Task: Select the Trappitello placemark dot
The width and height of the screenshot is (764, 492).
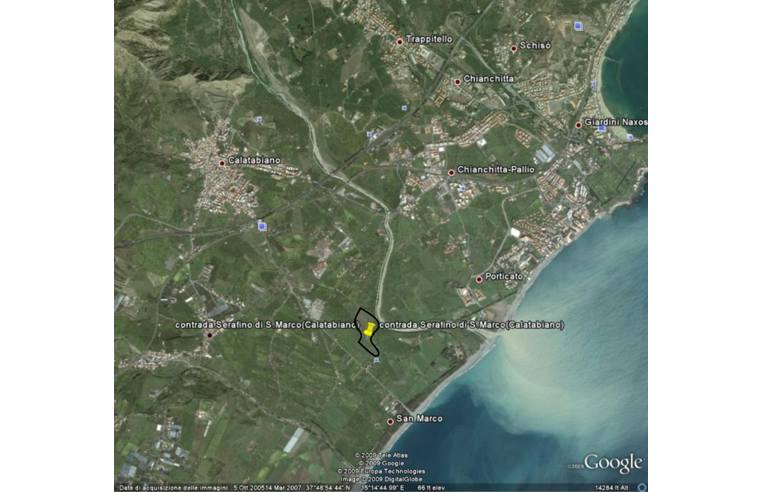Action: tap(400, 41)
